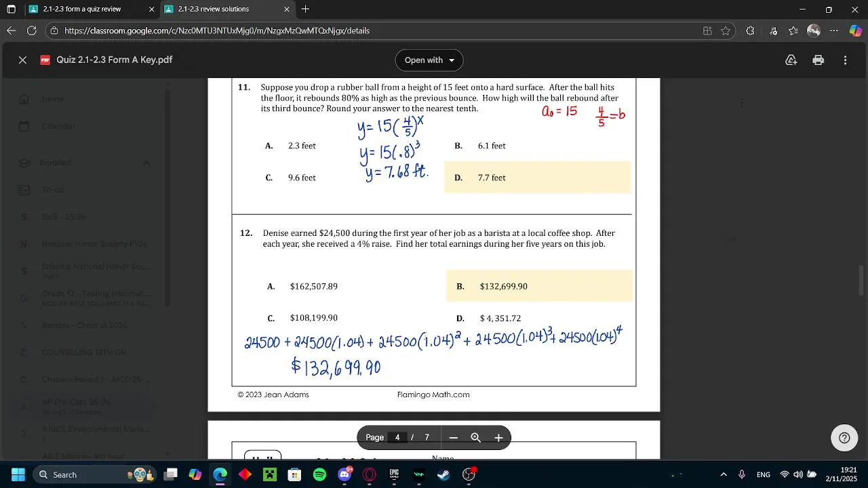The image size is (868, 488).
Task: Add the file to Drive shortcut icon
Action: pyautogui.click(x=791, y=60)
